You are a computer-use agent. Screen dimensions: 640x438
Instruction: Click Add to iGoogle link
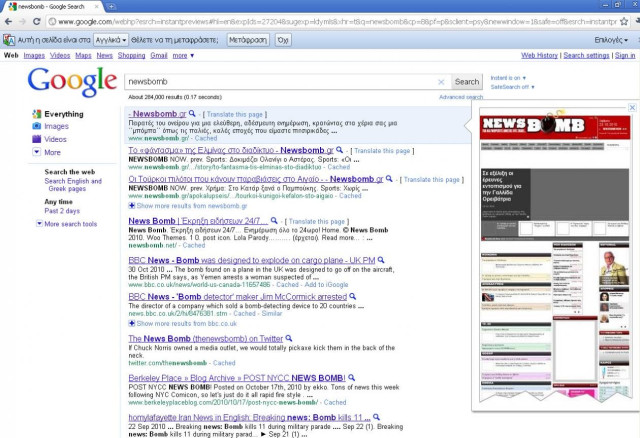326,285
